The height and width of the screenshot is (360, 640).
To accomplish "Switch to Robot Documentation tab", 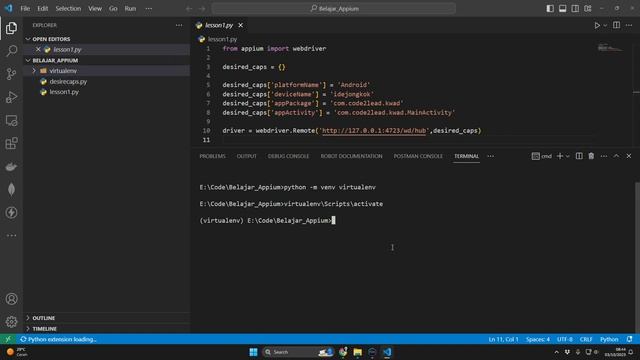I will (351, 156).
